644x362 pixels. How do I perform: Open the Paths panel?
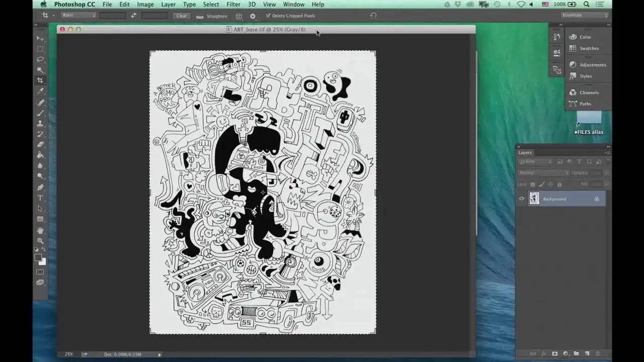[585, 104]
